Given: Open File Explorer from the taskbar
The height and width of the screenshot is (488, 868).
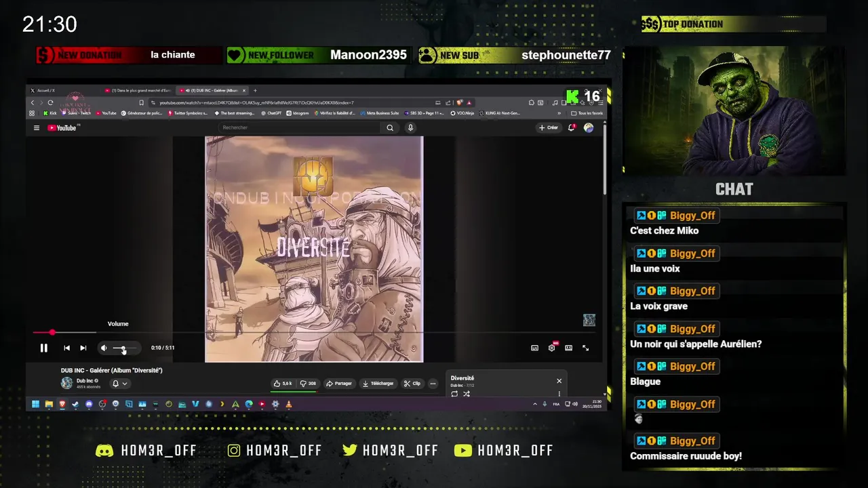Looking at the screenshot, I should pyautogui.click(x=49, y=404).
